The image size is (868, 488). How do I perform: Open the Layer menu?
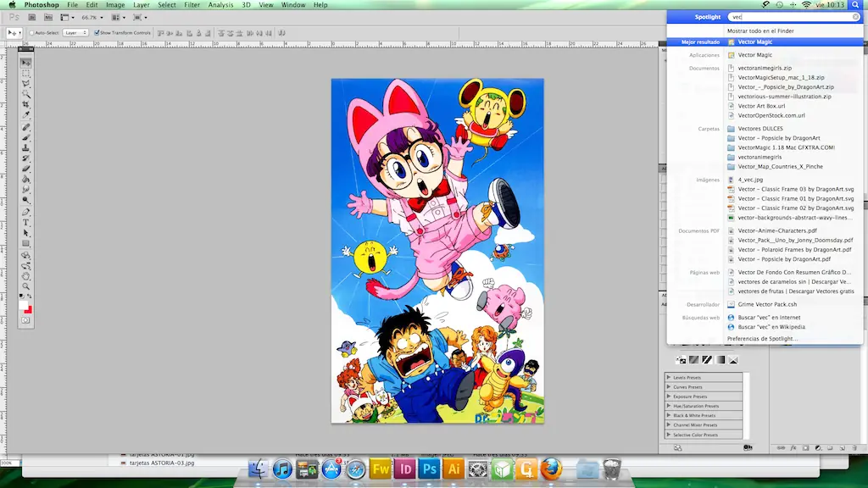click(142, 5)
